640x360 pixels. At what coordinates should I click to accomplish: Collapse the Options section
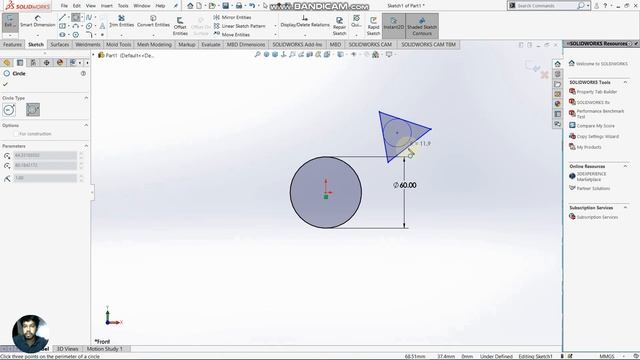(86, 125)
